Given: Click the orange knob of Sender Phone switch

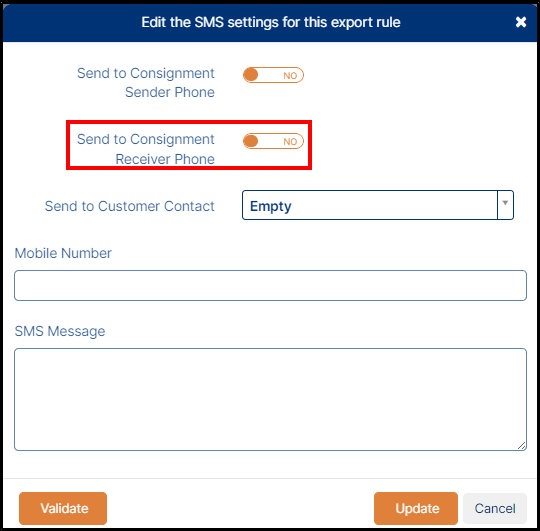Looking at the screenshot, I should (x=251, y=75).
